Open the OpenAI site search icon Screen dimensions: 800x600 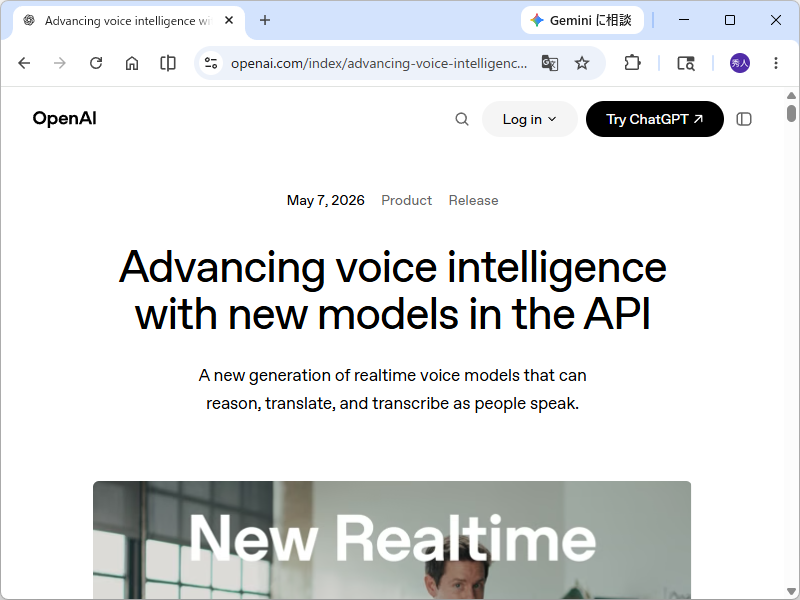point(462,119)
